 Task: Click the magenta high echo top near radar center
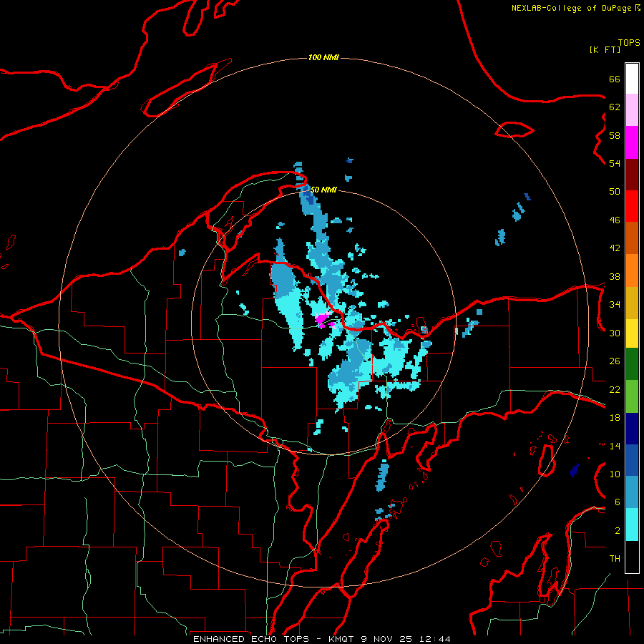(x=323, y=318)
